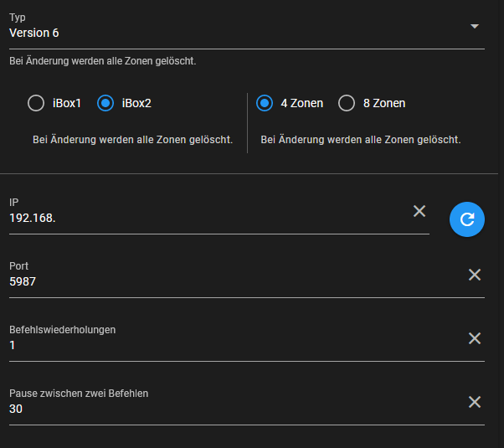Image resolution: width=504 pixels, height=448 pixels.
Task: Select the iBox1 radio button
Action: click(36, 103)
